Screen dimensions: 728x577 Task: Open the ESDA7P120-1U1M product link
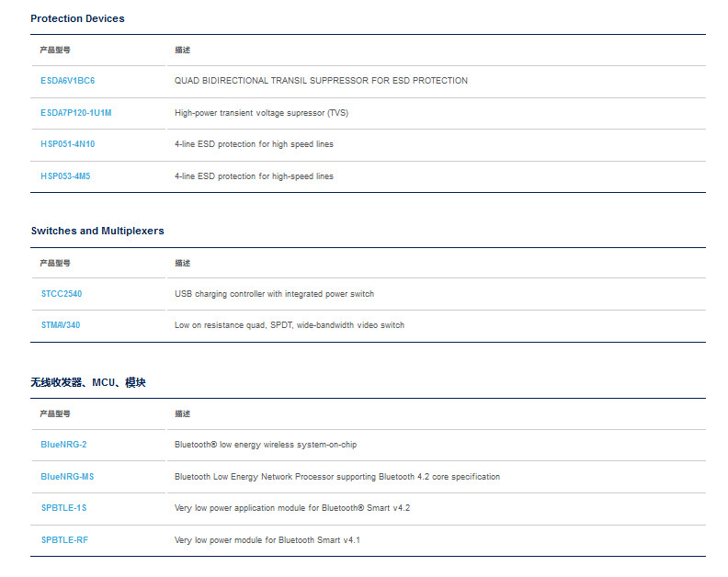76,113
